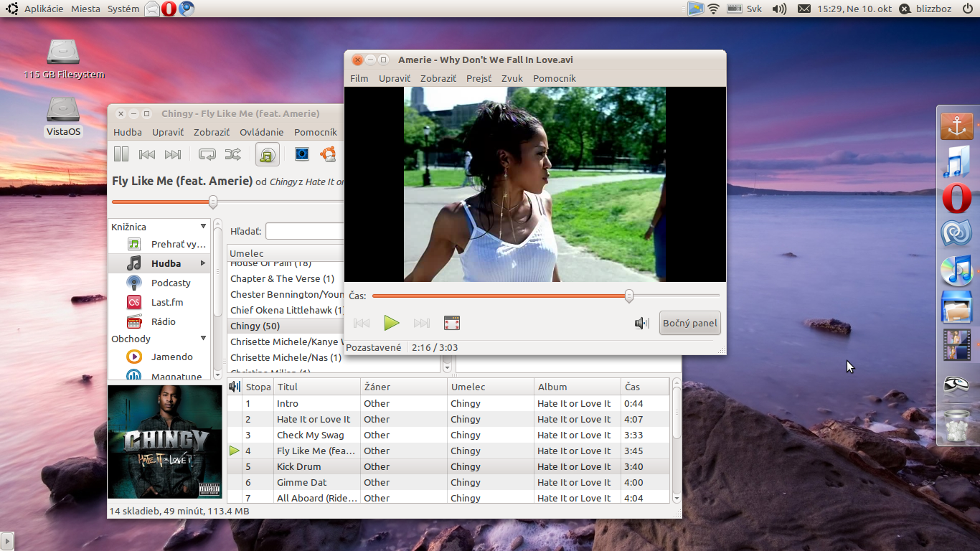Screen dimensions: 980x551
Task: Switch video player to fullscreen
Action: (451, 323)
